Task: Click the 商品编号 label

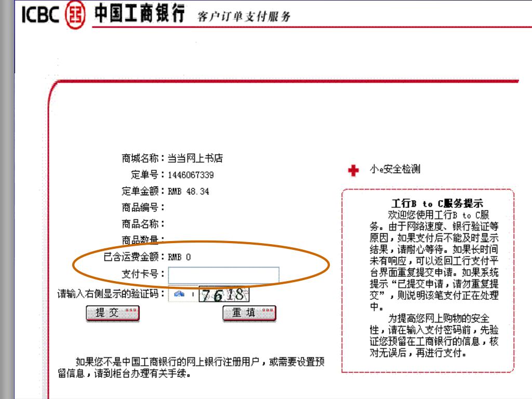Action: point(143,207)
